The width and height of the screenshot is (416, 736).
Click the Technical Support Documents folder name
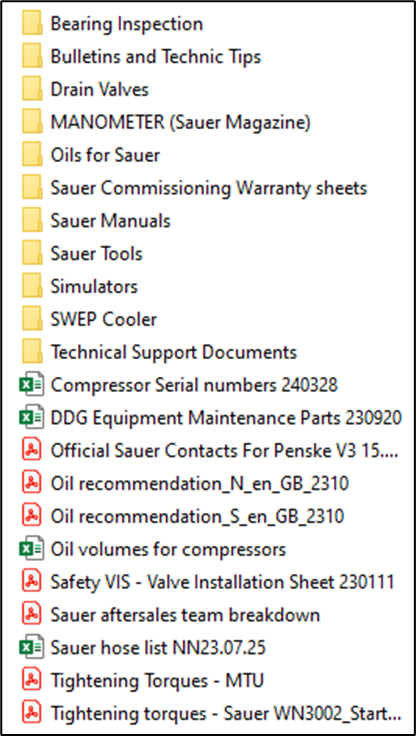click(x=174, y=353)
